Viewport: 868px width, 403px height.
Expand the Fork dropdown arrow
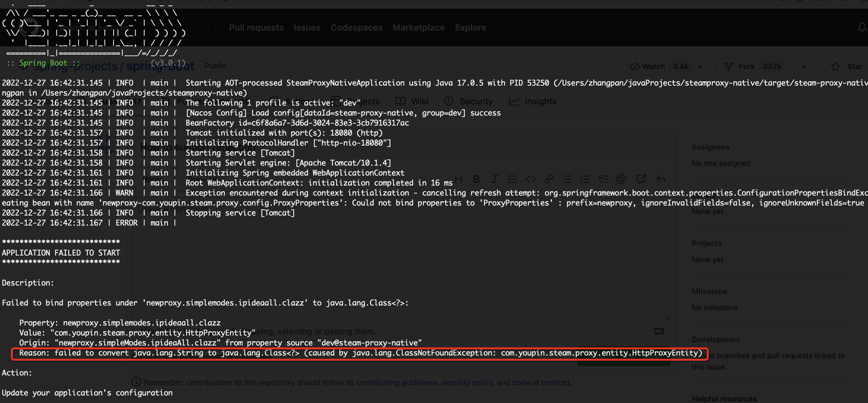coord(805,66)
